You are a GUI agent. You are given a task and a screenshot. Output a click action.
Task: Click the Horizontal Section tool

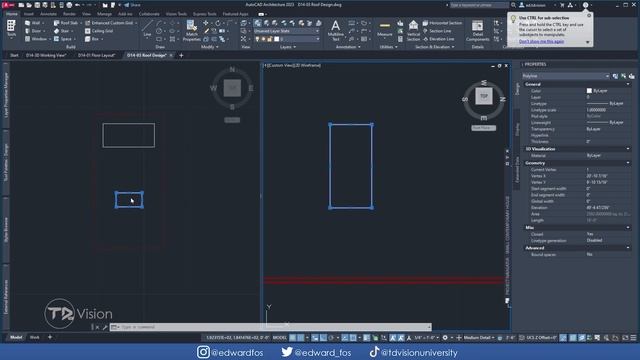[x=442, y=23]
